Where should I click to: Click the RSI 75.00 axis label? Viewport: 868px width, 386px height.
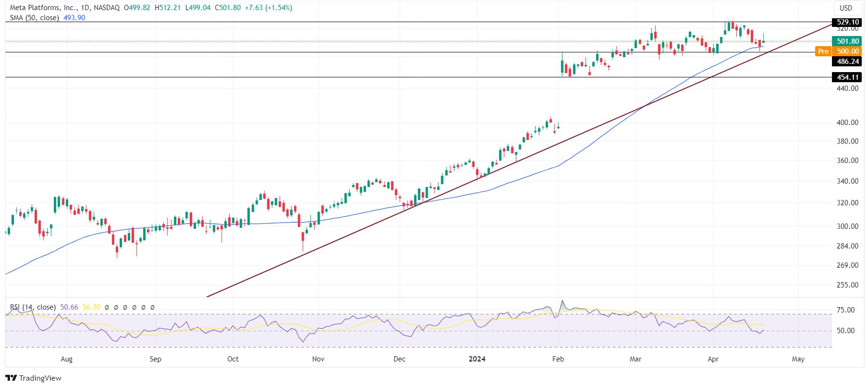(x=846, y=310)
